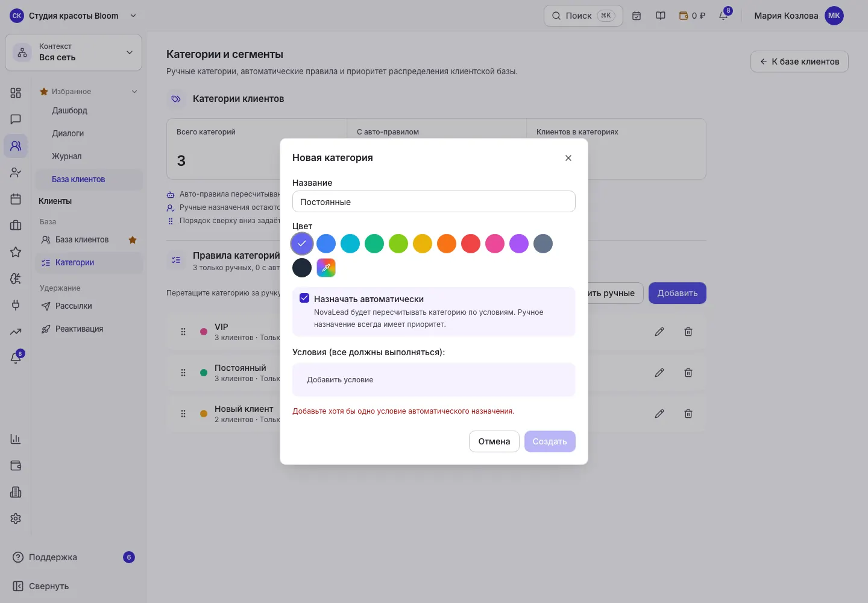
Task: Open custom color eyedropper picker
Action: (326, 268)
